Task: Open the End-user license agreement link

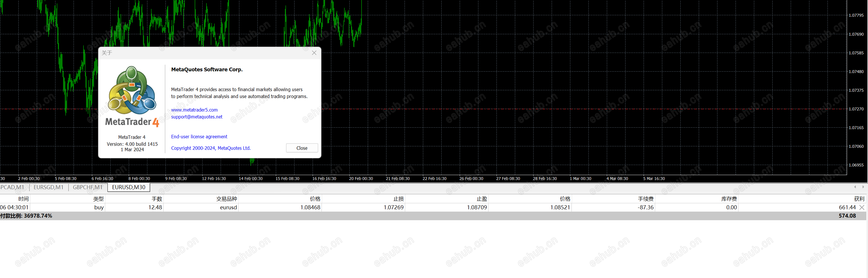Action: click(x=199, y=137)
